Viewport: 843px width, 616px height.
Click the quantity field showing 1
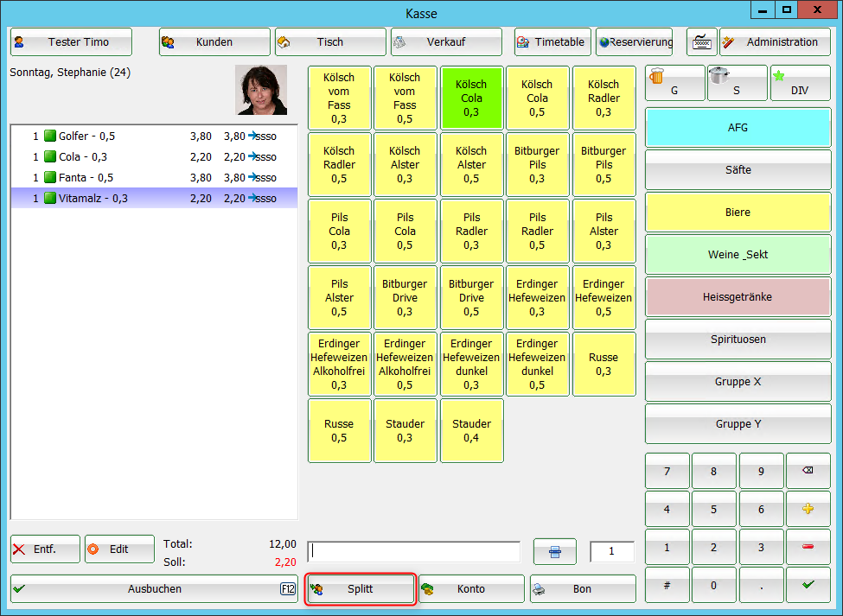[x=611, y=552]
